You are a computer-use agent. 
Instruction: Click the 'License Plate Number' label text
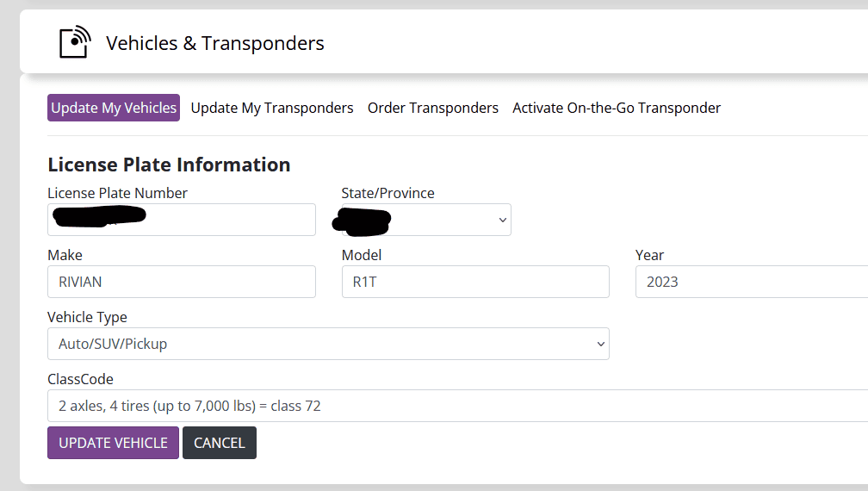tap(117, 193)
